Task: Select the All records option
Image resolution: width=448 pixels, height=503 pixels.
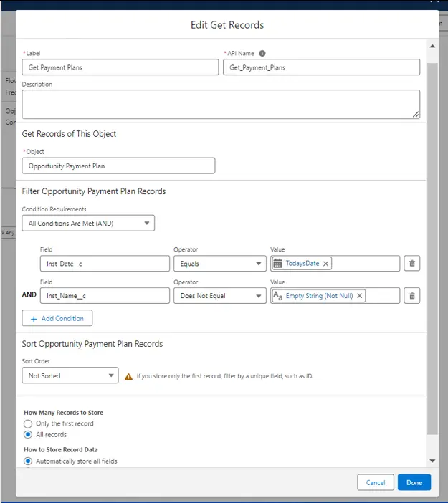Action: pyautogui.click(x=28, y=435)
